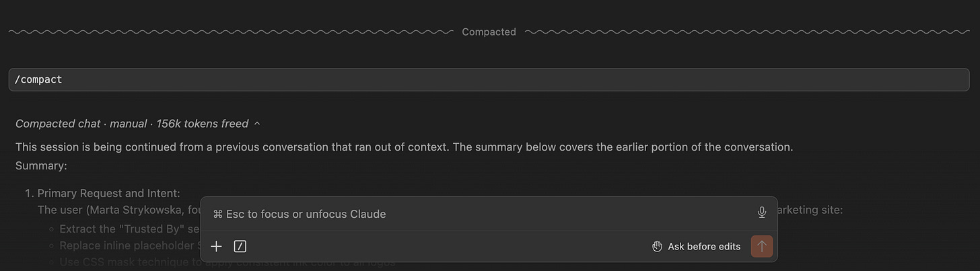Viewport: 980px width, 271px height.
Task: Select the /compact command message box
Action: [489, 79]
